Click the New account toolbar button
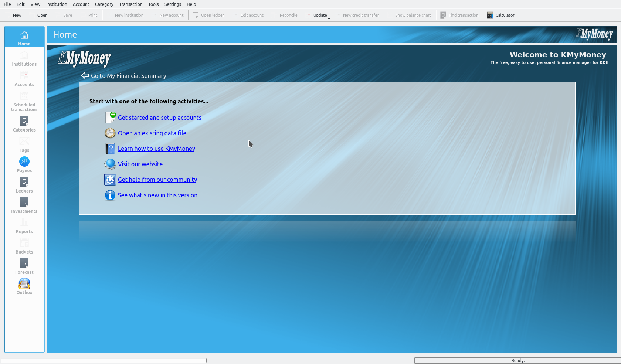Image resolution: width=621 pixels, height=364 pixels. click(x=168, y=15)
